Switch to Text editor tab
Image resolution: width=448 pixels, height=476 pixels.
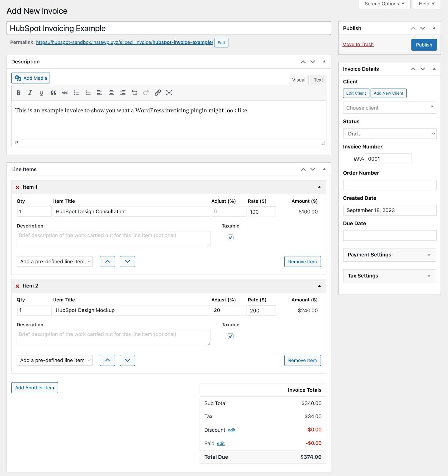tap(318, 80)
